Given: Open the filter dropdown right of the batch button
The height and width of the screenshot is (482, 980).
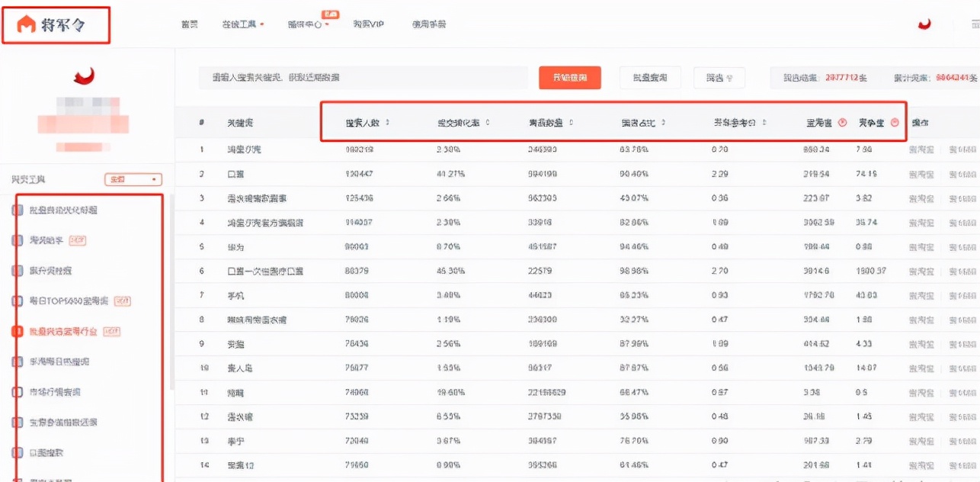Looking at the screenshot, I should click(719, 78).
